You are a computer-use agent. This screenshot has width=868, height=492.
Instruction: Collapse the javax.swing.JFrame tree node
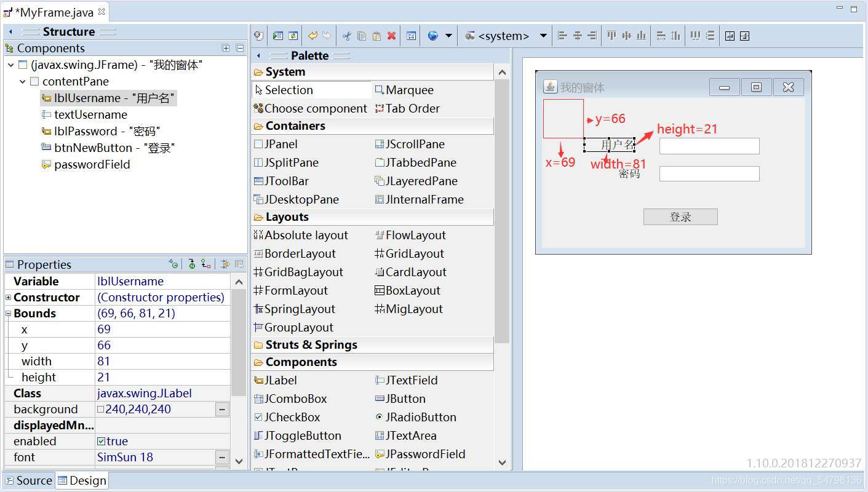[x=10, y=65]
